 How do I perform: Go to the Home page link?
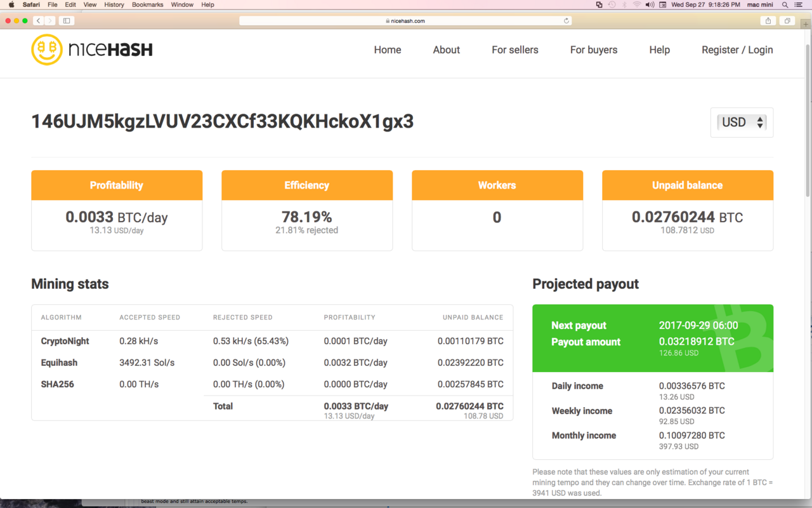(388, 50)
